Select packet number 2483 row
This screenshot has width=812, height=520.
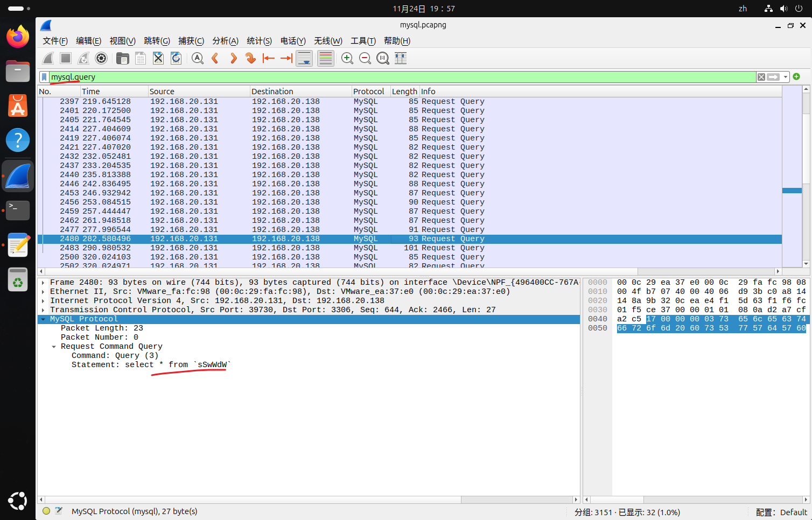(409, 248)
